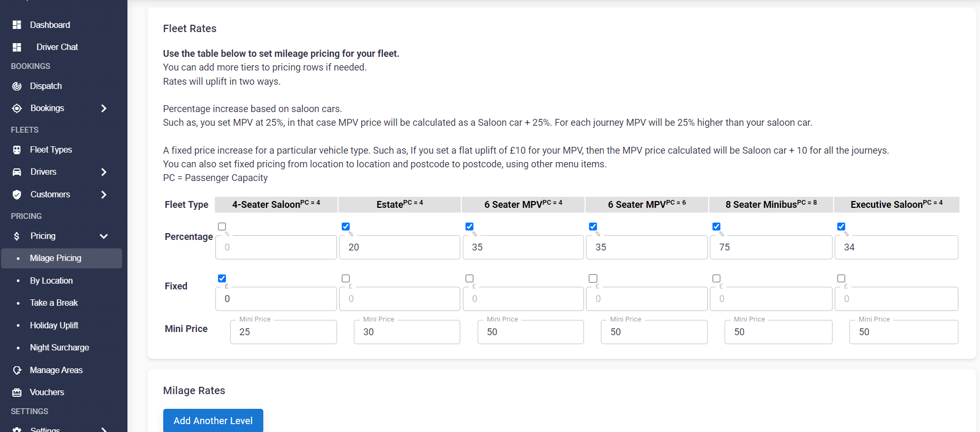Open the Holiday Uplift link

[54, 325]
